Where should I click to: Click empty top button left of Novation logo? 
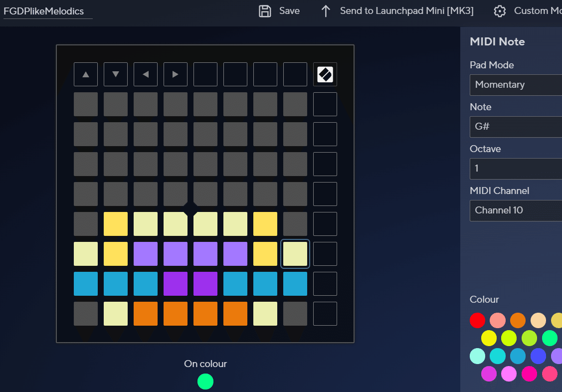295,74
